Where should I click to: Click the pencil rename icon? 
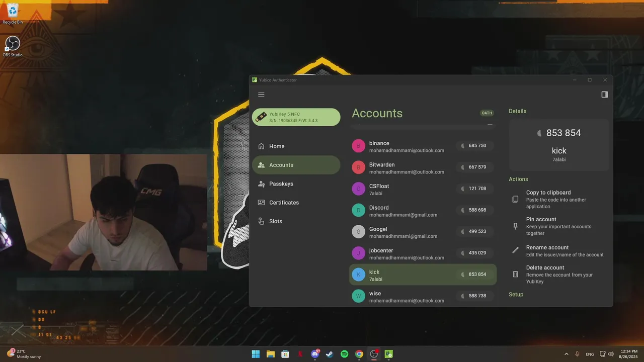point(515,250)
